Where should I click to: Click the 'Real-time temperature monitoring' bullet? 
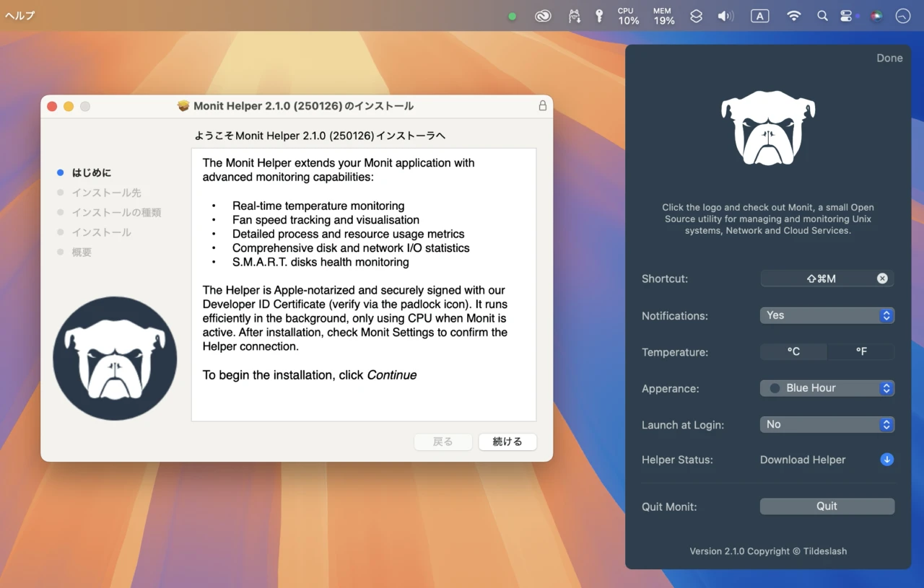click(318, 206)
